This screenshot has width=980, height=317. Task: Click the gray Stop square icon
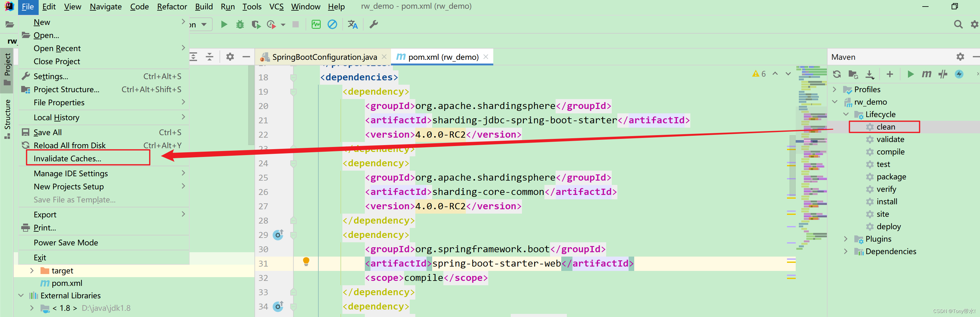point(296,24)
